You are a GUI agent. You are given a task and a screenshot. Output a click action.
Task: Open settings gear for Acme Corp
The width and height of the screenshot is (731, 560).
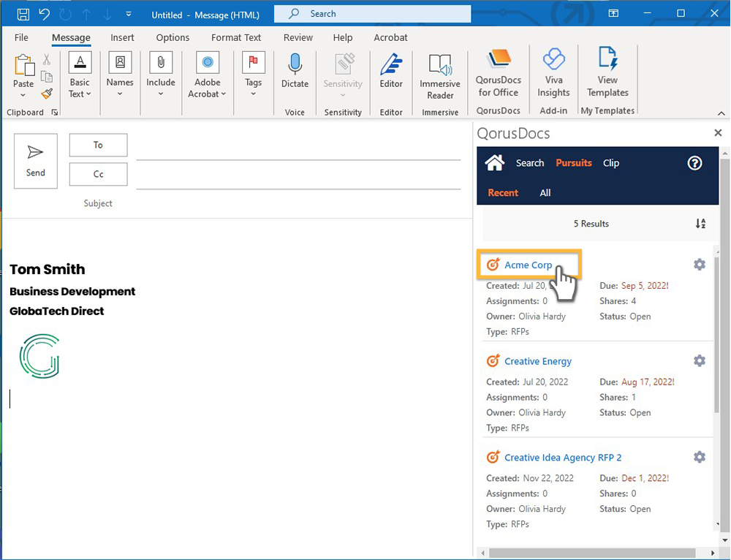point(700,265)
